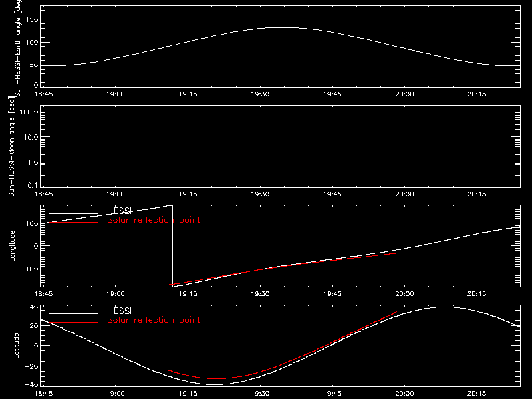Click 20:00 time label under Latitude plot
Screen dimensions: 532x399
click(404, 394)
